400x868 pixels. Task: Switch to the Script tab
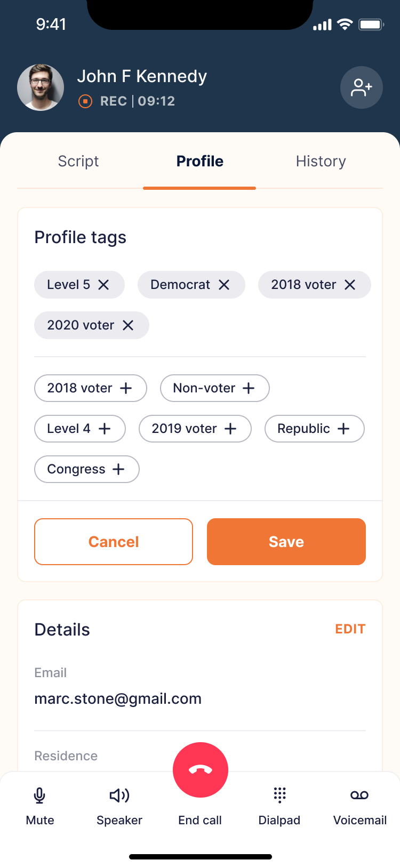78,162
